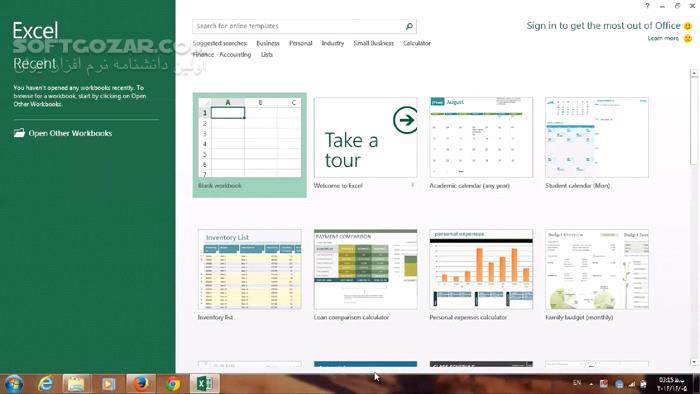Click the search magnifier icon for templates

(x=409, y=26)
